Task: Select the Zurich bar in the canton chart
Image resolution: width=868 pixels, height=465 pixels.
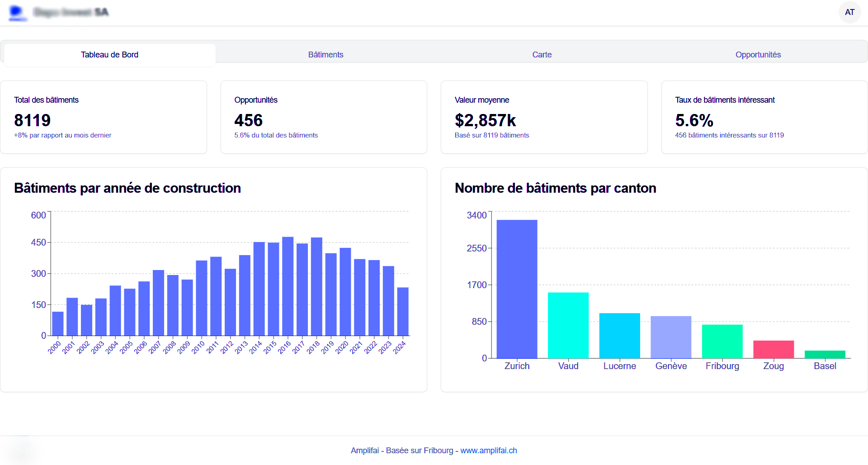Action: (517, 289)
